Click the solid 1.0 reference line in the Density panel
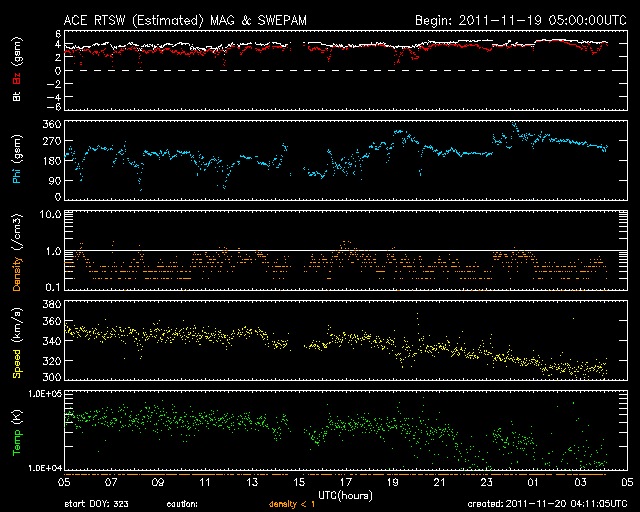This screenshot has height=512, width=640. tap(346, 250)
